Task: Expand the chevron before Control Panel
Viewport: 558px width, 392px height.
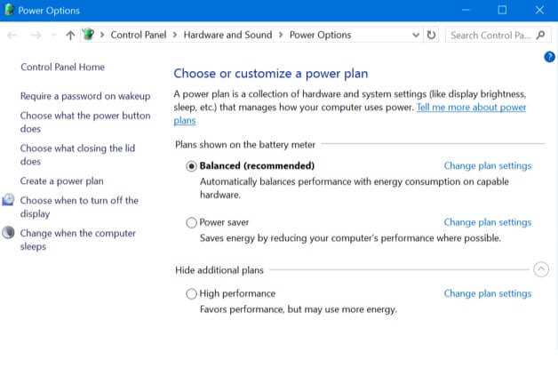Action: [102, 35]
